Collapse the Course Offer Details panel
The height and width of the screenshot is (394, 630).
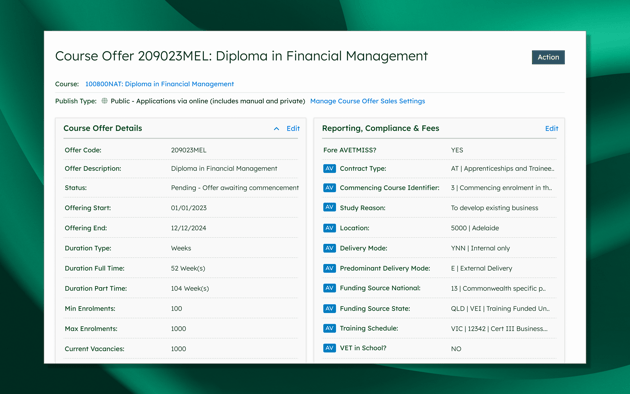coord(276,129)
